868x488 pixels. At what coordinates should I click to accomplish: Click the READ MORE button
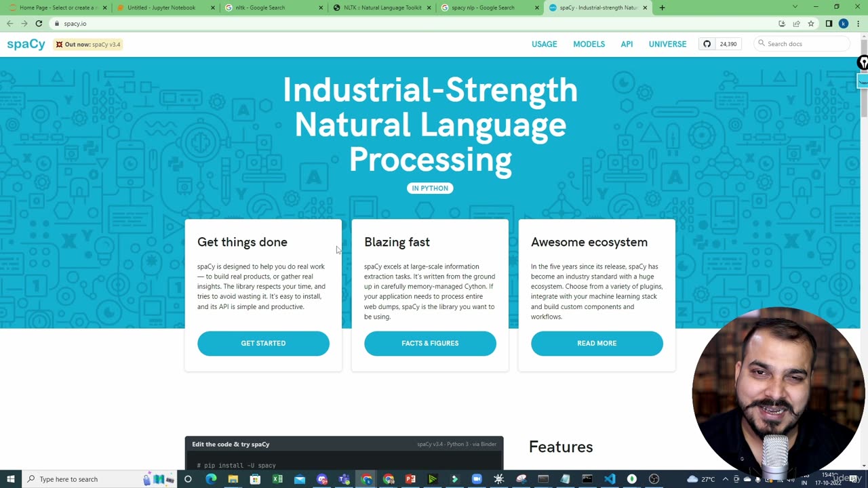point(597,343)
